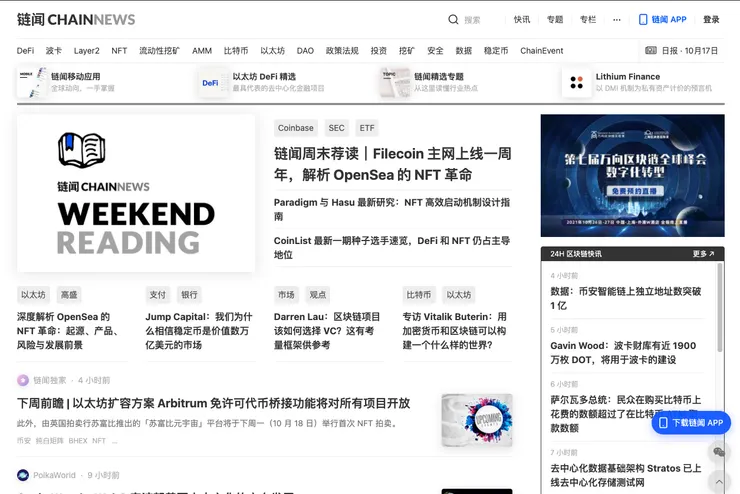This screenshot has height=494, width=740.
Task: Click the 银行 tag
Action: point(189,295)
